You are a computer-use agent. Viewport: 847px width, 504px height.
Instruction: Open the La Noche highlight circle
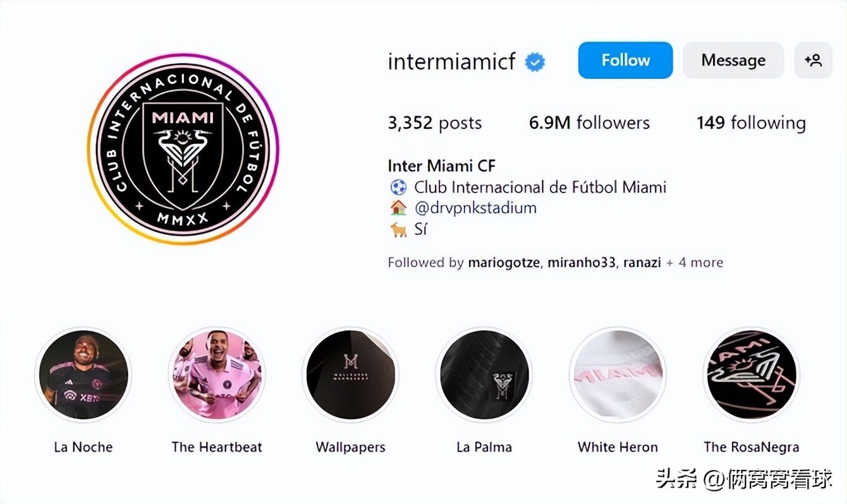(83, 375)
